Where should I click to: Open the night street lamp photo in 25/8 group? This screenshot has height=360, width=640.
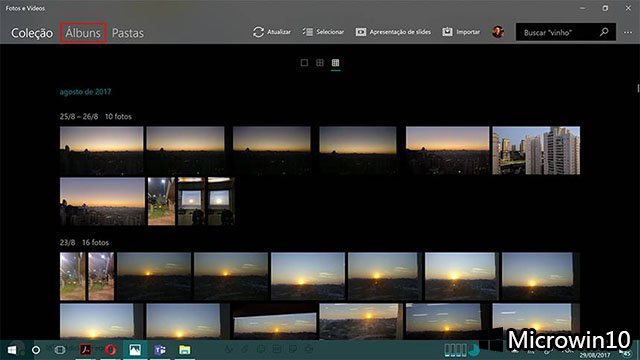[x=162, y=201]
